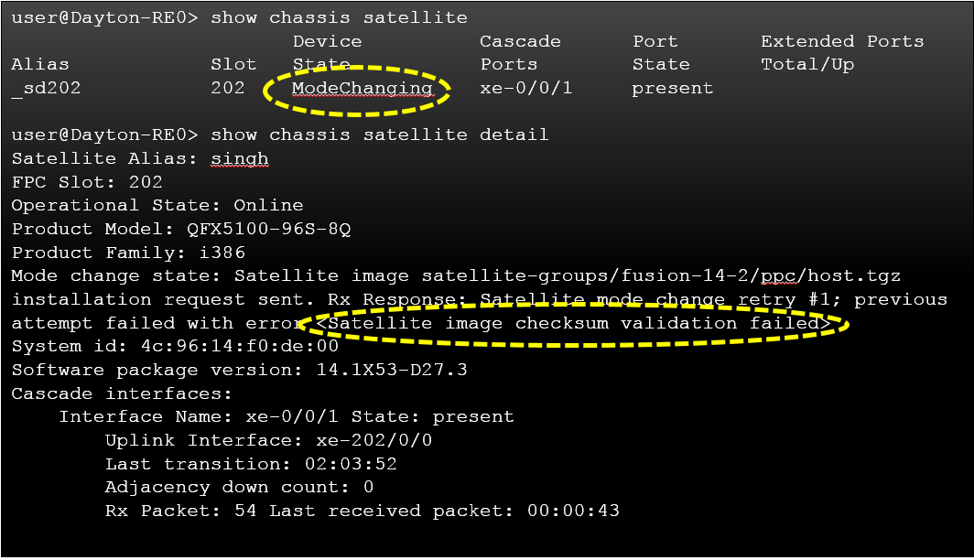Click the 'FPC Slot: 202' line
The width and height of the screenshot is (974, 560).
87,182
